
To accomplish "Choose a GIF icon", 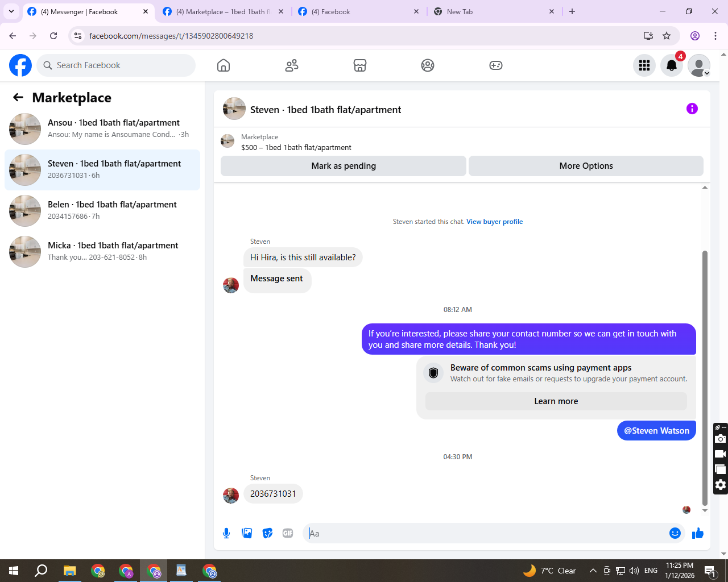I will [x=288, y=533].
